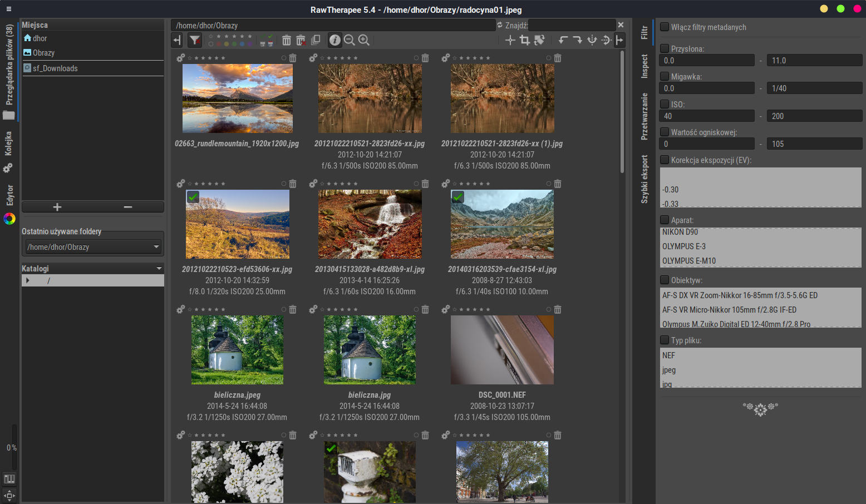Show trash contents in the toolbar

pos(287,40)
